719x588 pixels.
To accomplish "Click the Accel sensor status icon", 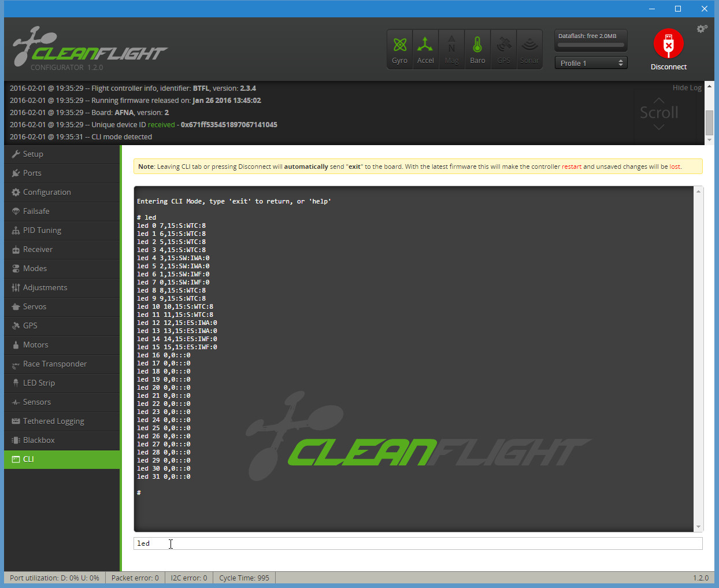I will pos(425,49).
